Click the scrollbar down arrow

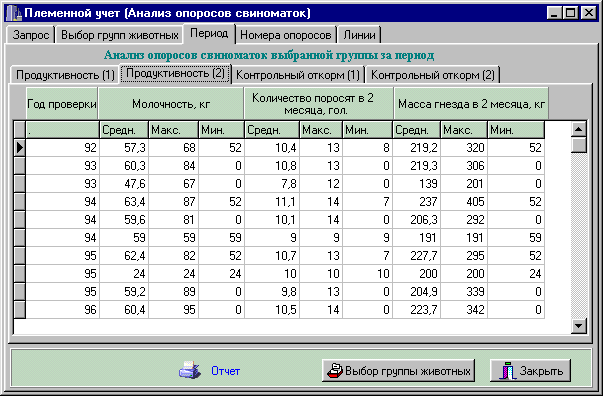click(x=578, y=326)
